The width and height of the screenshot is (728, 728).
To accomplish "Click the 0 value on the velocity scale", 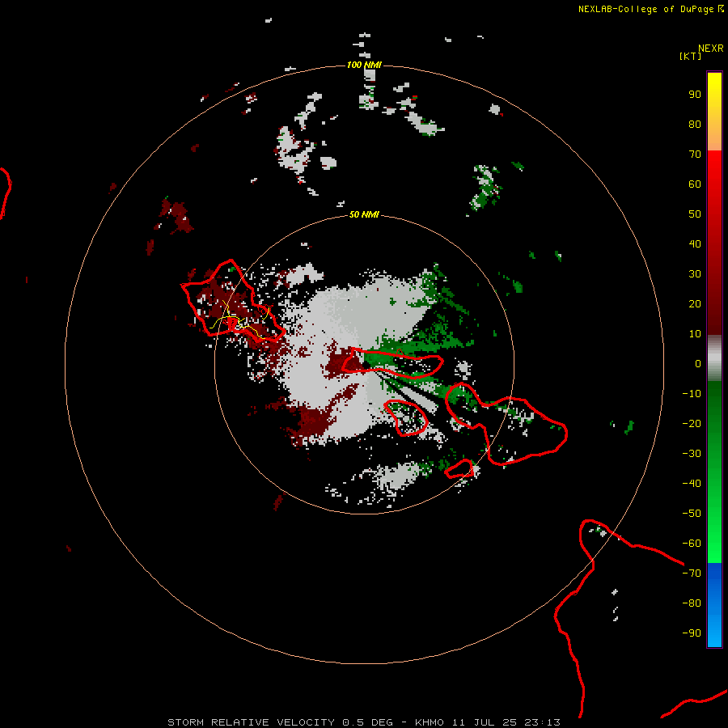I will click(698, 364).
